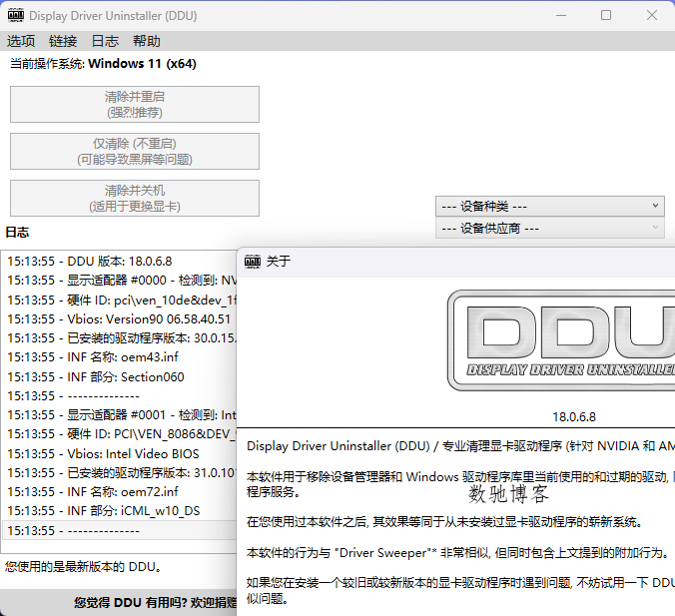675x616 pixels.
Task: Select log line 显示适配器 #0001
Action: tap(119, 415)
